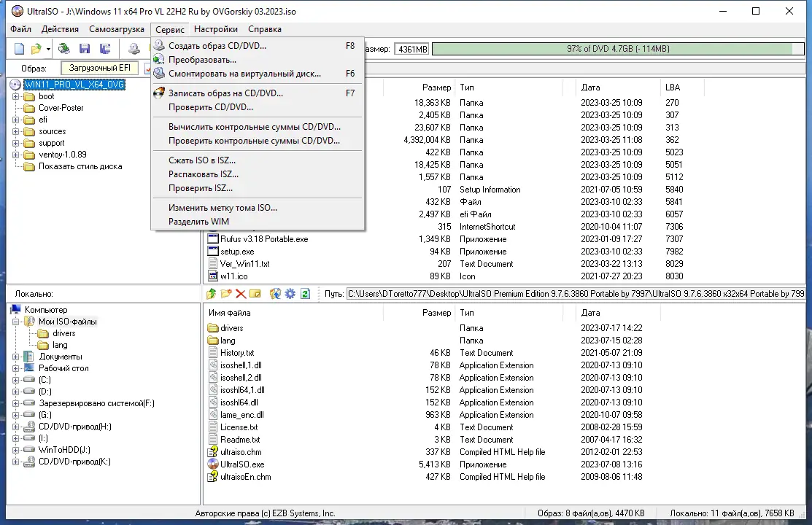Screen dimensions: 812x525
Task: Open the Справка menu
Action: (x=265, y=29)
